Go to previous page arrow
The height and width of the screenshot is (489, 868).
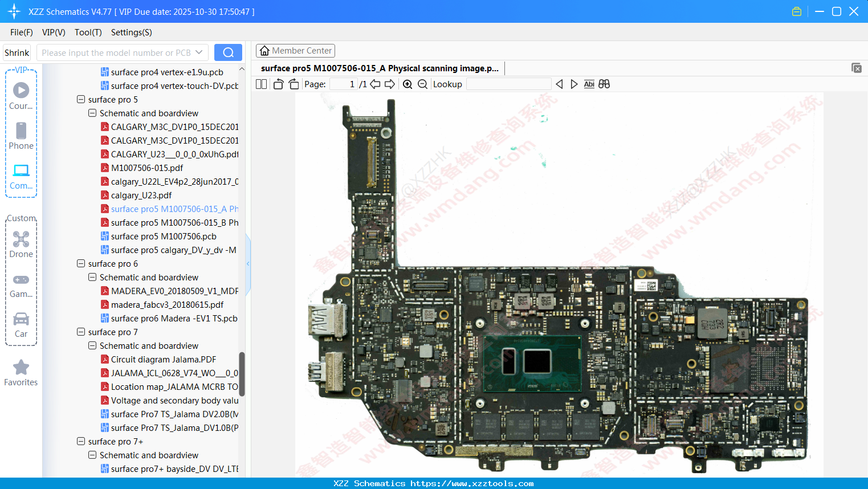click(x=375, y=84)
